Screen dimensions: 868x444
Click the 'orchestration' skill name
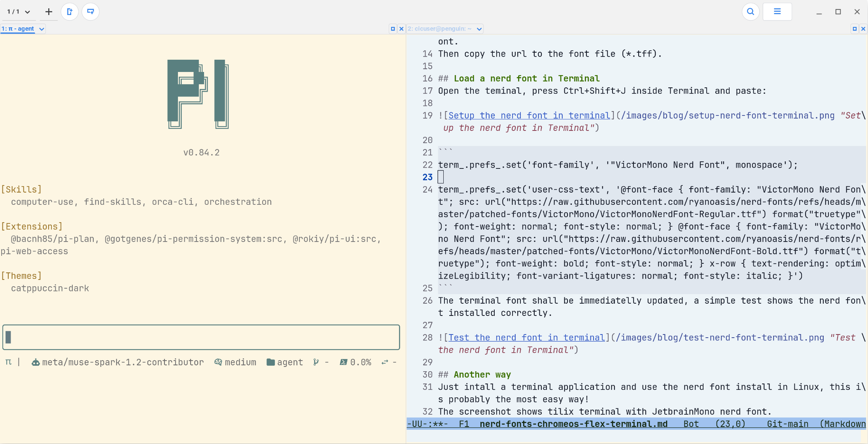238,202
